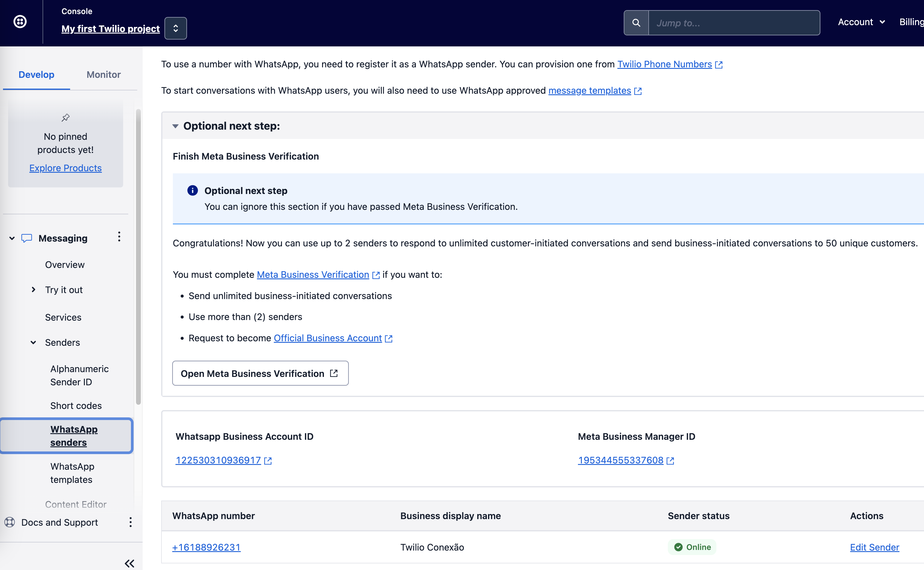Click Twilio Conexão display name cell

pos(432,547)
